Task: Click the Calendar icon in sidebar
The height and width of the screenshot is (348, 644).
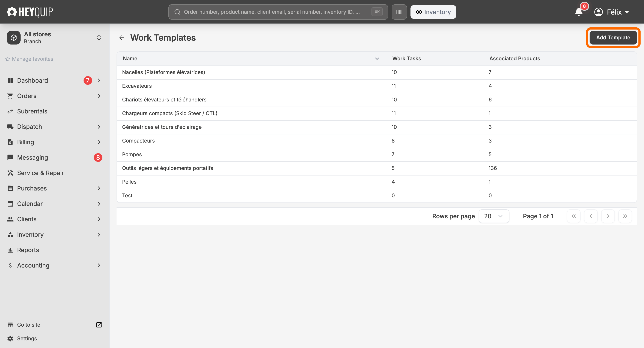Action: click(x=10, y=204)
